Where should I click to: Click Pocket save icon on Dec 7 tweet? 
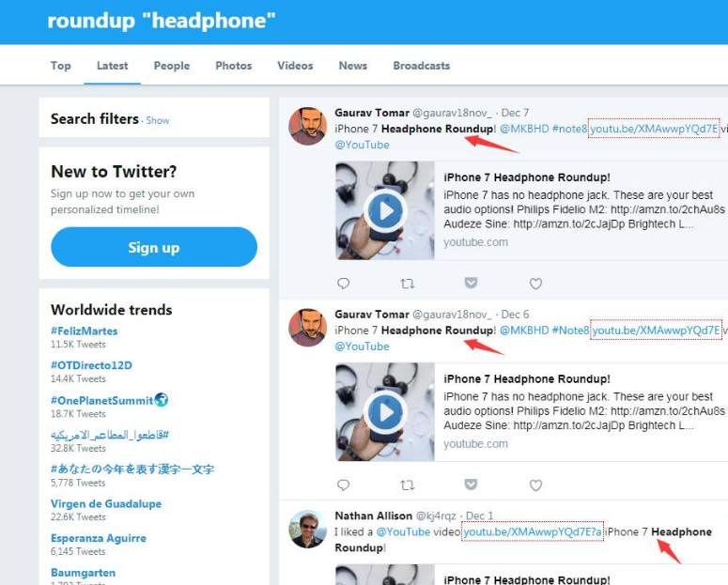click(471, 283)
